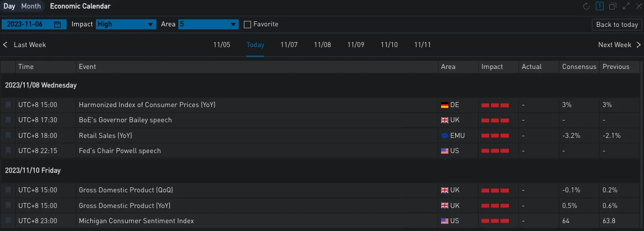Screen dimensions: 644x231
Task: Select the 11/08 date tab
Action: click(x=322, y=45)
